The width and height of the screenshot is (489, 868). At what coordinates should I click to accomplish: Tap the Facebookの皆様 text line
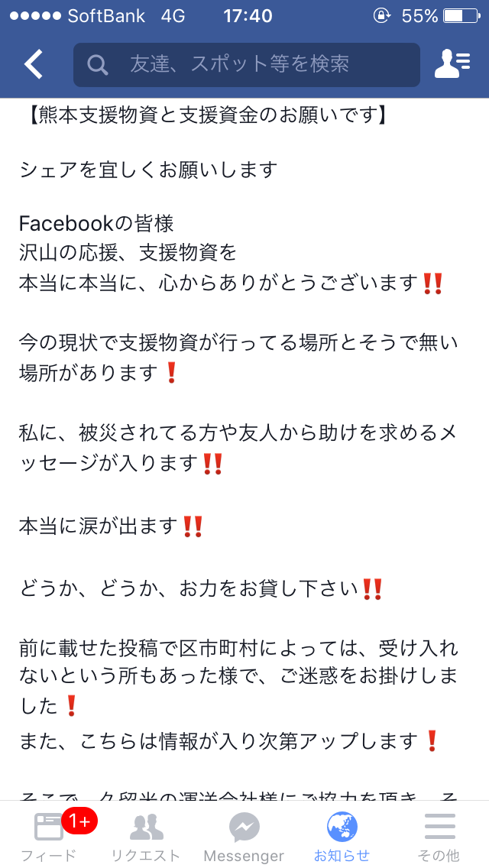(96, 224)
